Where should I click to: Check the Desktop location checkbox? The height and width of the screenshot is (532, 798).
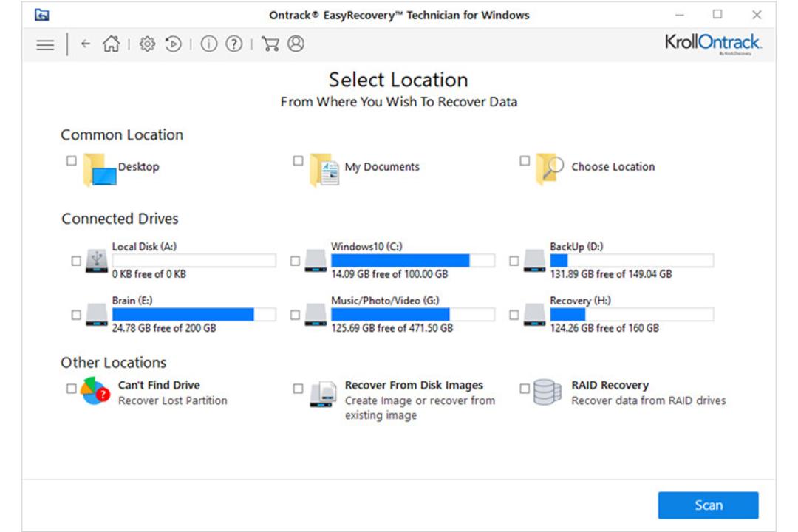point(71,161)
